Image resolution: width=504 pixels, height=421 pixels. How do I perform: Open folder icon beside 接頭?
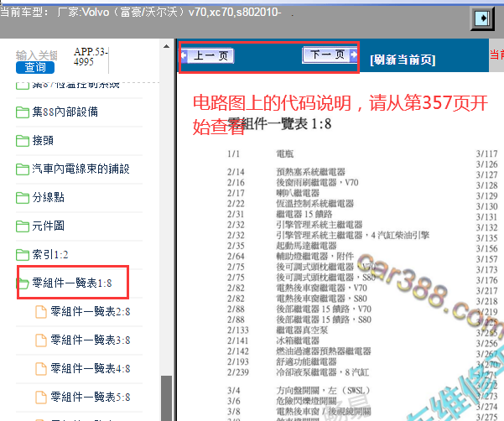point(22,140)
